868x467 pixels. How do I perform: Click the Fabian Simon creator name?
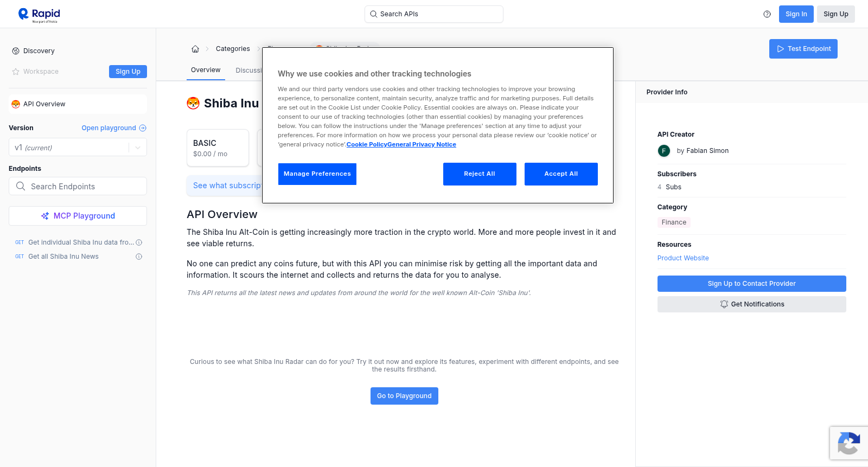pos(707,151)
